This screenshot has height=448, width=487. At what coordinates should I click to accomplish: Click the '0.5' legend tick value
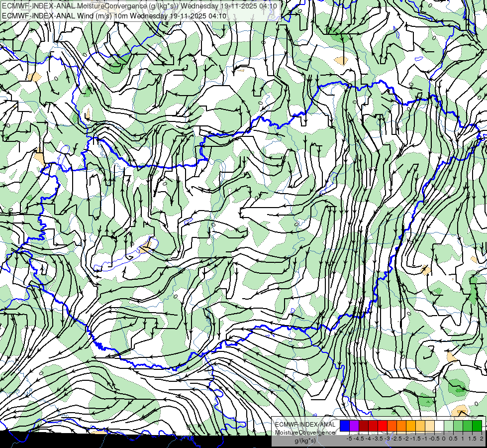[x=453, y=439]
